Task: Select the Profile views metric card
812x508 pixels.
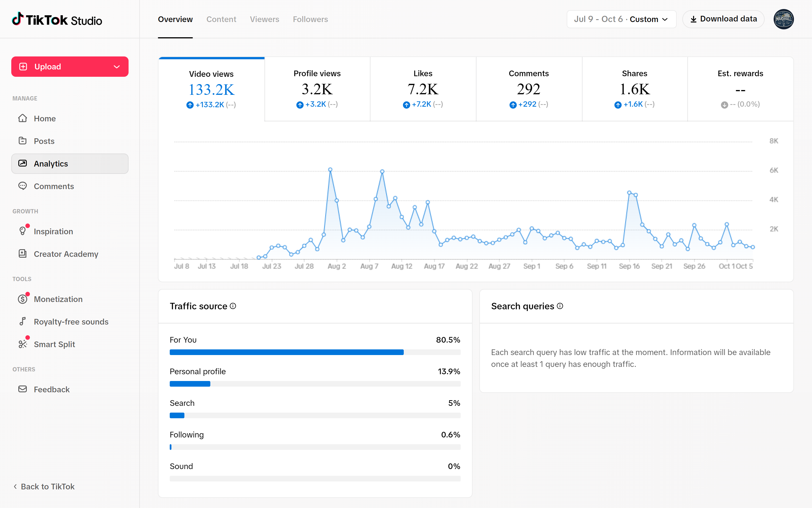Action: 317,89
